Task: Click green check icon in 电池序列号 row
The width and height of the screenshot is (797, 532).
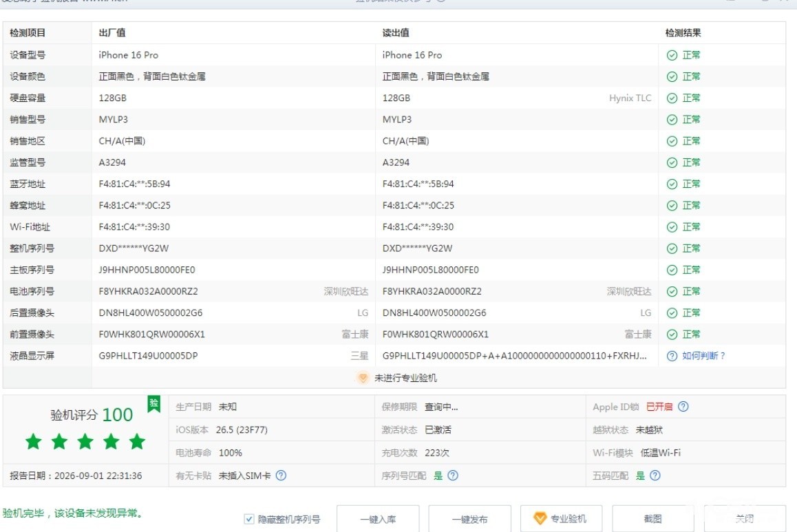Action: pyautogui.click(x=672, y=291)
